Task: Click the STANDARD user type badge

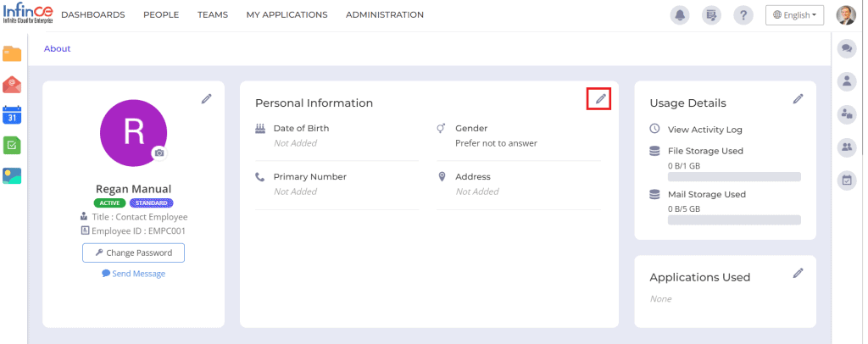Action: click(x=152, y=203)
